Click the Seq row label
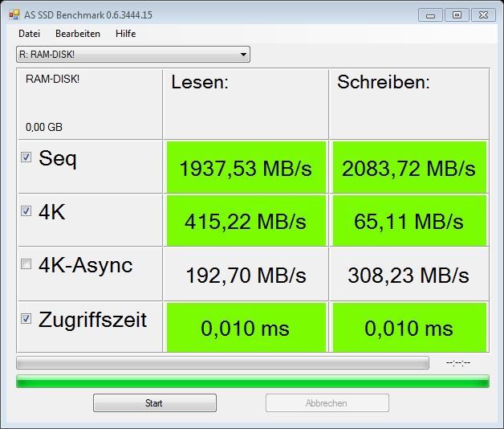Viewport: 504px width, 429px height. (x=58, y=158)
